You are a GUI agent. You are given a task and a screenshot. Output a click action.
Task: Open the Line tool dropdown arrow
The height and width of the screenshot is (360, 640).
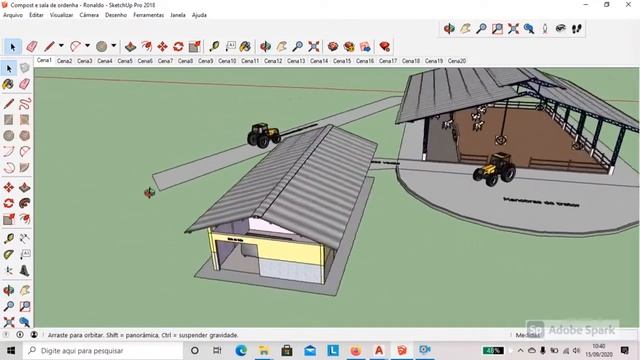[61, 46]
